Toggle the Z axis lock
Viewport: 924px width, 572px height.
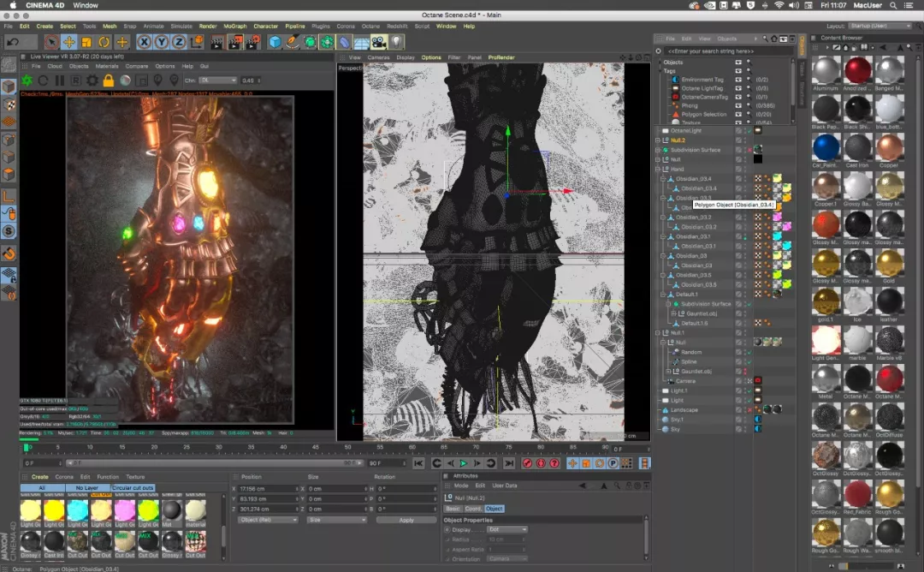(x=179, y=42)
